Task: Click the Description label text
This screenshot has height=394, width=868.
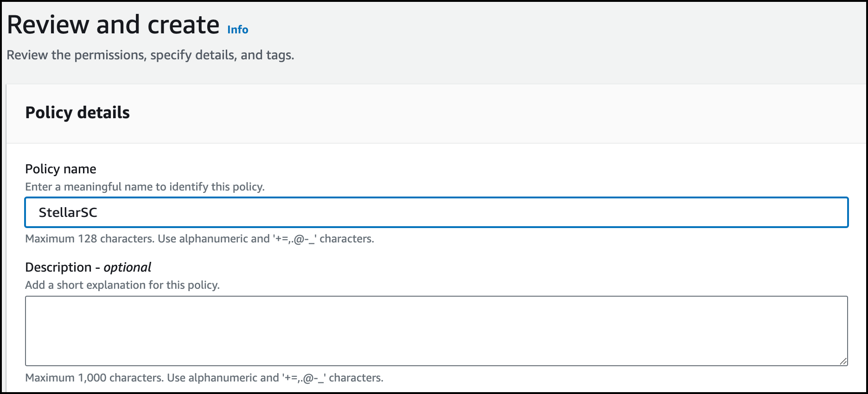Action: [x=58, y=267]
